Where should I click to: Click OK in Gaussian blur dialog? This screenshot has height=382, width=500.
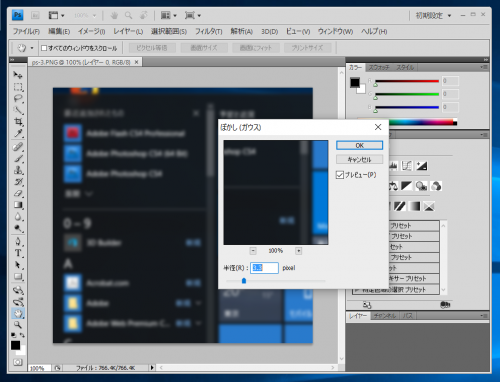(x=359, y=145)
